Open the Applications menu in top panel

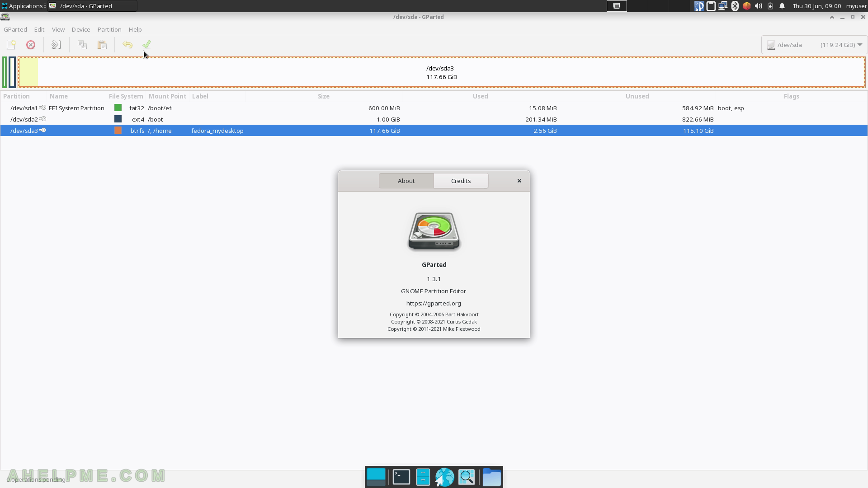click(x=22, y=6)
